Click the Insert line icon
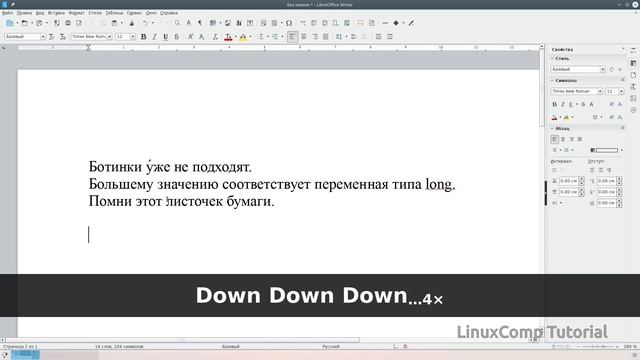 pyautogui.click(x=385, y=23)
